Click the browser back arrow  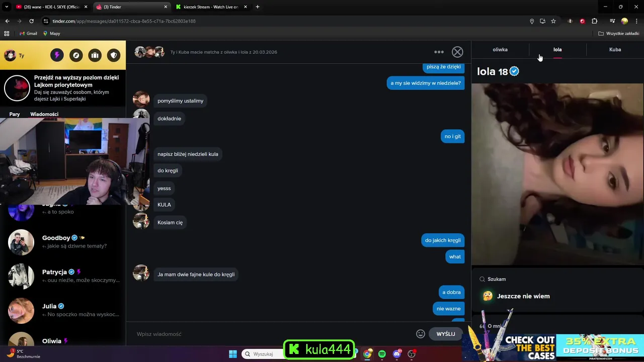click(7, 21)
